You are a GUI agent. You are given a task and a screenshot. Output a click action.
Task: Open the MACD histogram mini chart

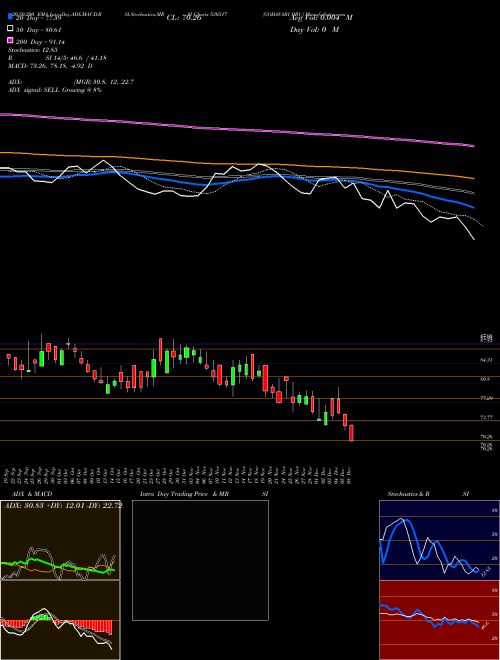60,620
